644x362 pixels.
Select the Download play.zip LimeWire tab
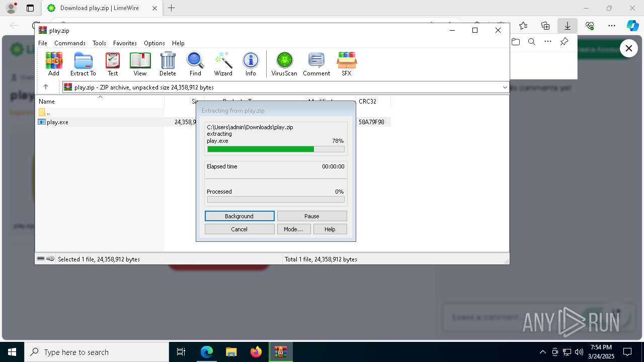coord(102,8)
